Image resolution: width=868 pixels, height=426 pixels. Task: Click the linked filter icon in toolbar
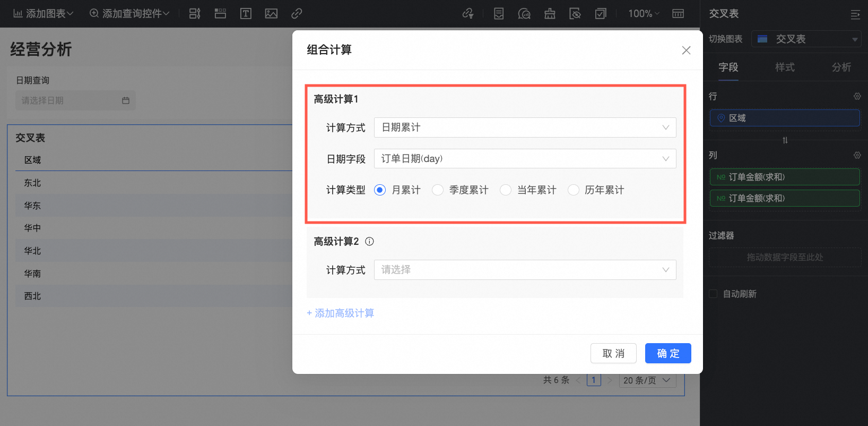[467, 13]
